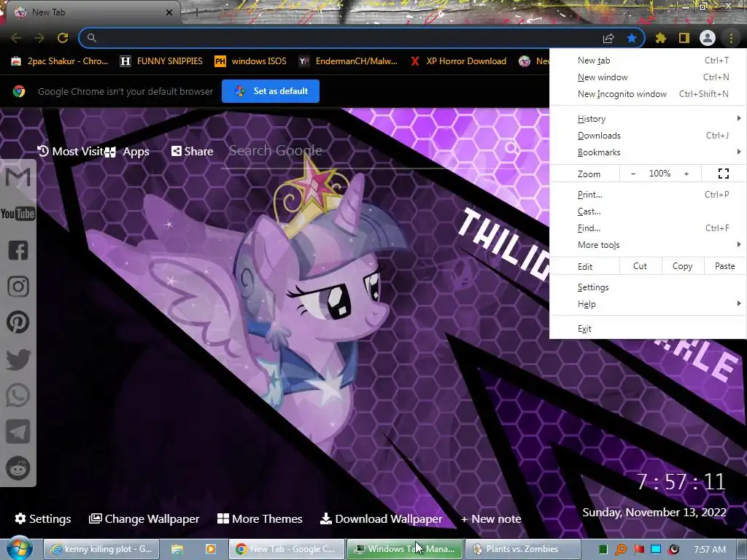Open page Settings at bottom left
This screenshot has width=747, height=560.
pos(43,518)
